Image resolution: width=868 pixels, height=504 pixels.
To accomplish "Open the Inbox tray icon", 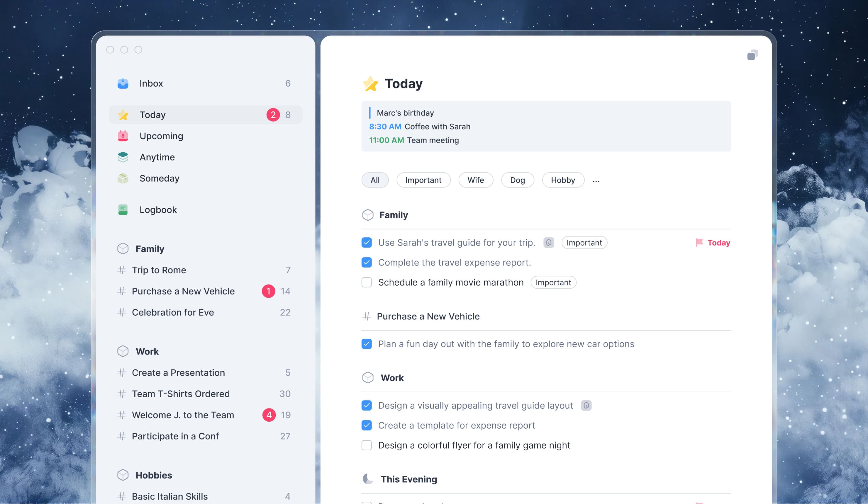I will tap(123, 83).
